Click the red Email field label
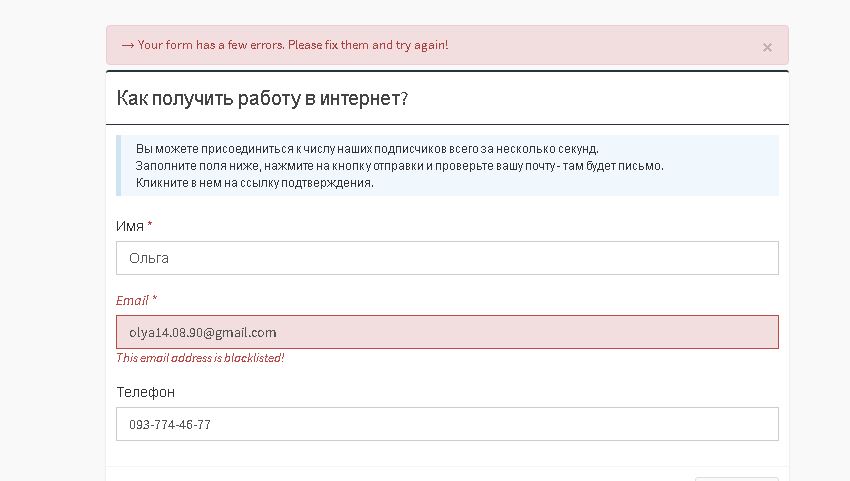The image size is (850, 481). [131, 300]
